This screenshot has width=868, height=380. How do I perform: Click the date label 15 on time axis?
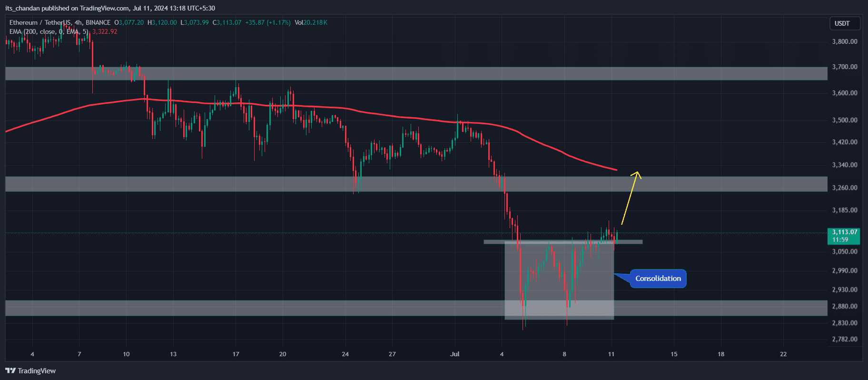(x=674, y=354)
